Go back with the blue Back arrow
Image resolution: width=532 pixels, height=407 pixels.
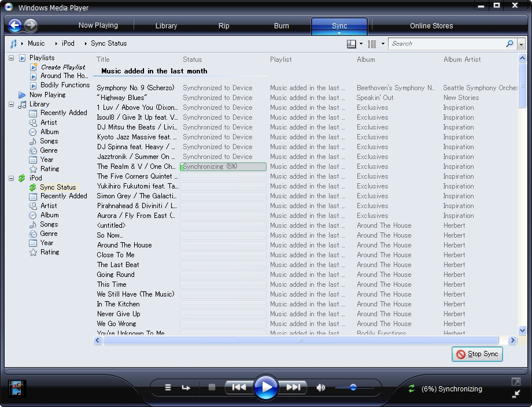point(15,25)
